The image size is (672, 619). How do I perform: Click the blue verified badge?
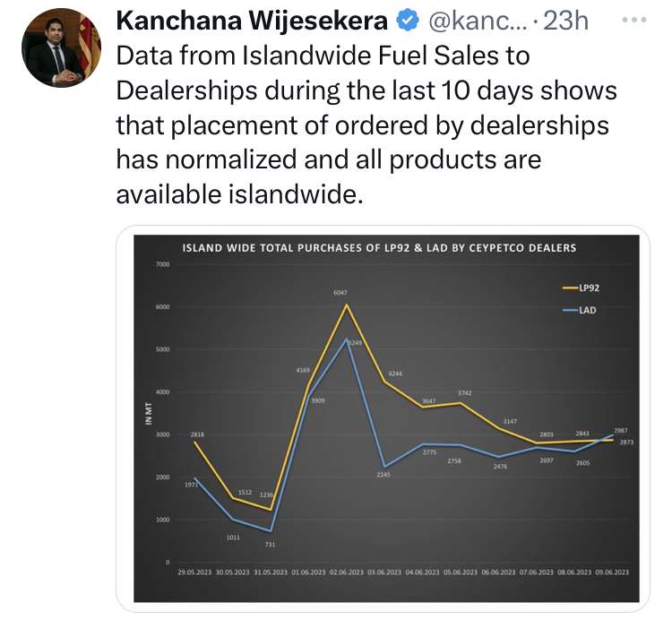coord(408,20)
